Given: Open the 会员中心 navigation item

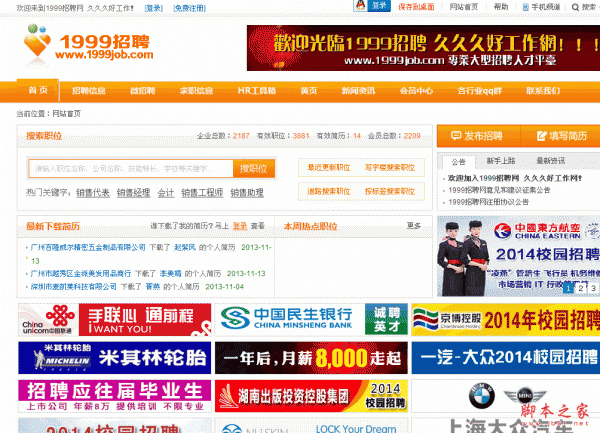Looking at the screenshot, I should click(416, 91).
